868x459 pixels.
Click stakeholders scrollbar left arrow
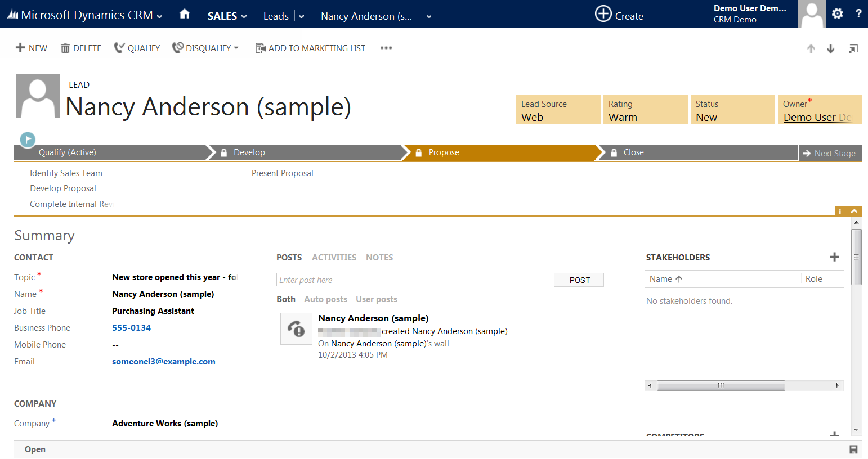point(650,385)
